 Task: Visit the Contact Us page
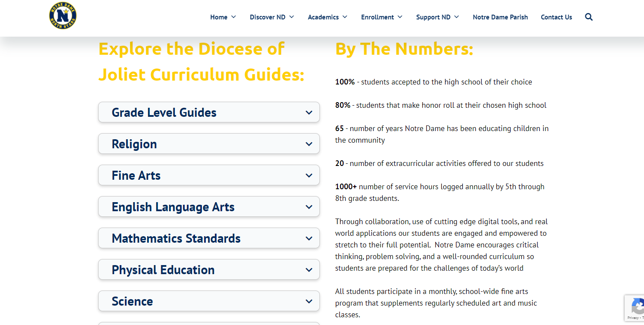(556, 17)
